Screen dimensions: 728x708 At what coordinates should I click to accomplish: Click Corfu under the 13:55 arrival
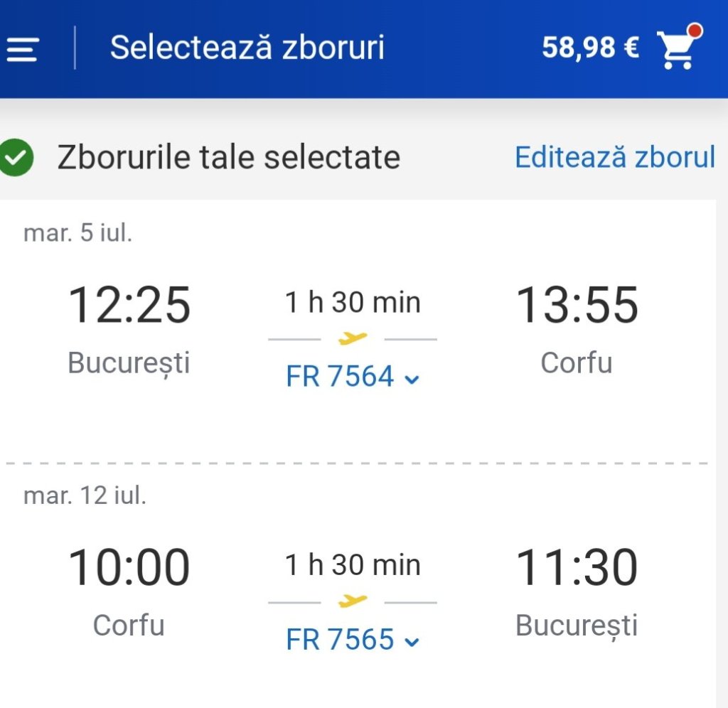click(x=577, y=363)
